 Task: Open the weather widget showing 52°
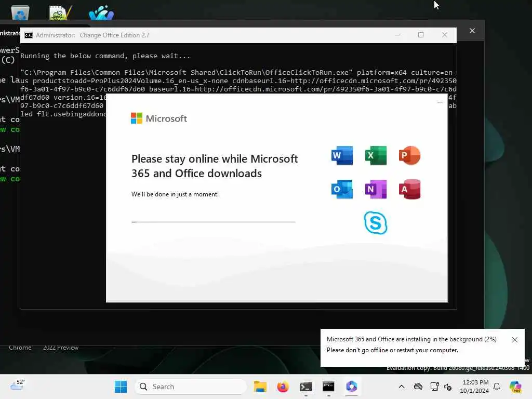click(18, 385)
